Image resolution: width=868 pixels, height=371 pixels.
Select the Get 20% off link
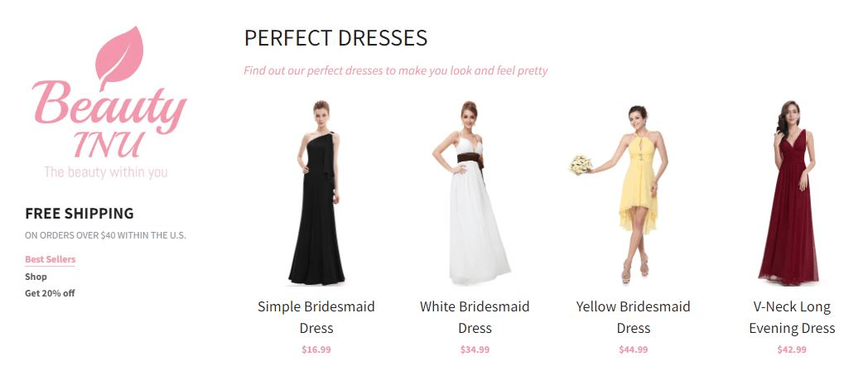50,293
